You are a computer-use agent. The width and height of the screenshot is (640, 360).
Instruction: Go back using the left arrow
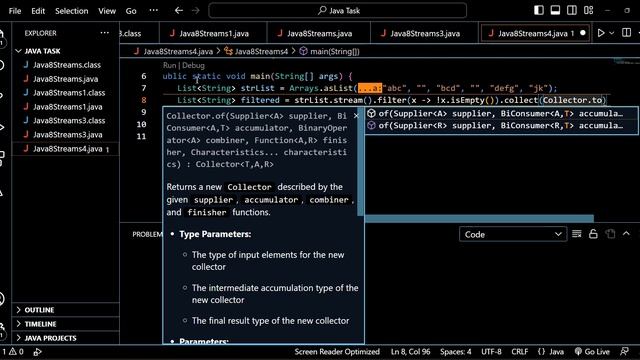pos(179,11)
